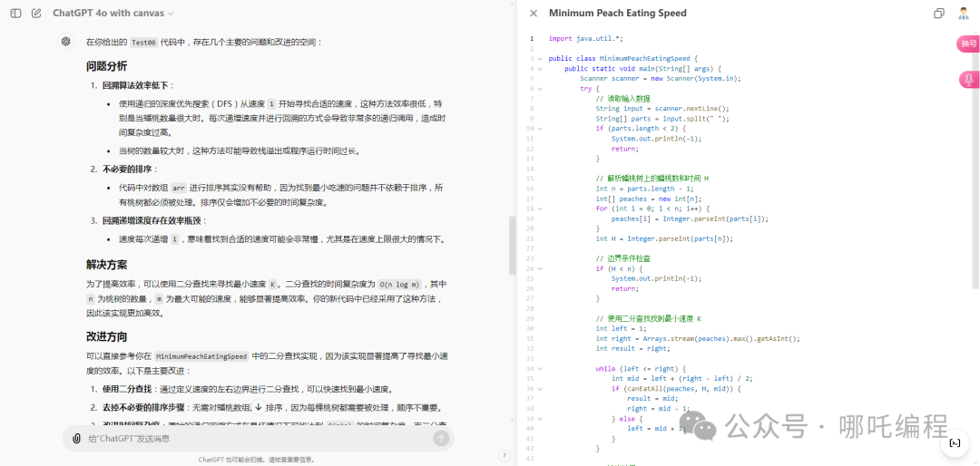Close the Minimum Peach Eating Speed canvas
Screen dimensions: 980x466
[x=534, y=14]
